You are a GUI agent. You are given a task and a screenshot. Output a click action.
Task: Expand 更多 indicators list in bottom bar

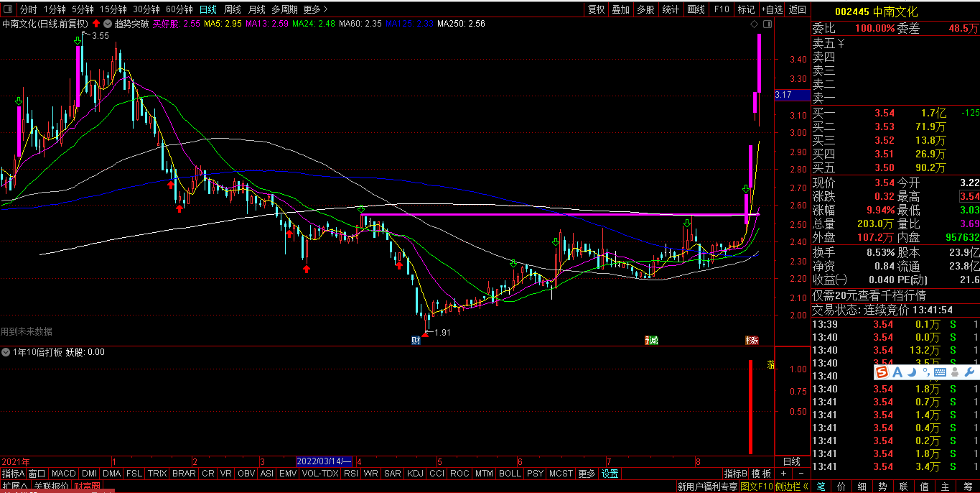click(587, 474)
